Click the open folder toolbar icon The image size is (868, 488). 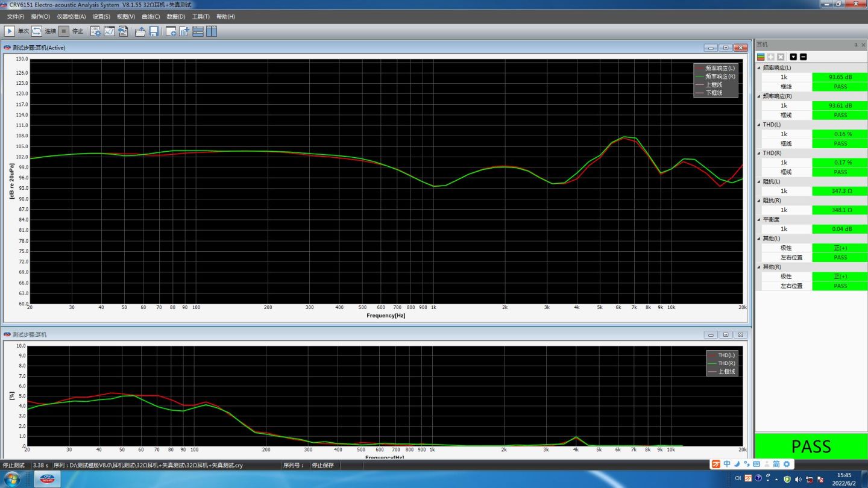[140, 31]
